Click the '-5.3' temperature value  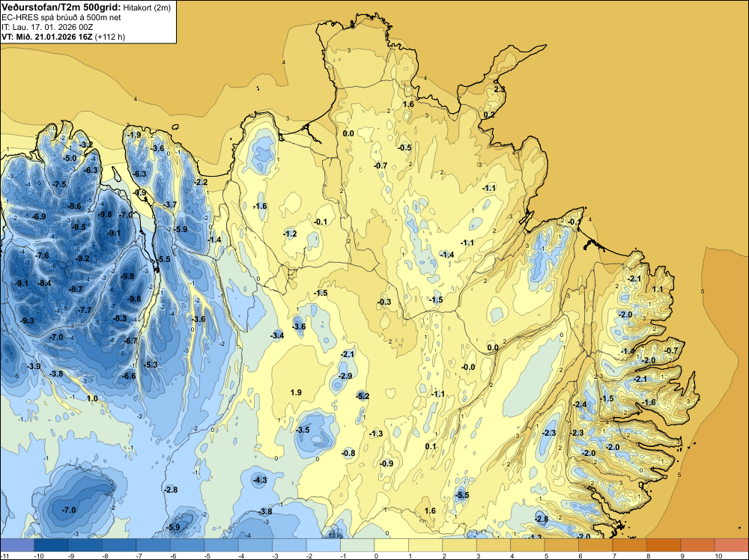click(151, 365)
